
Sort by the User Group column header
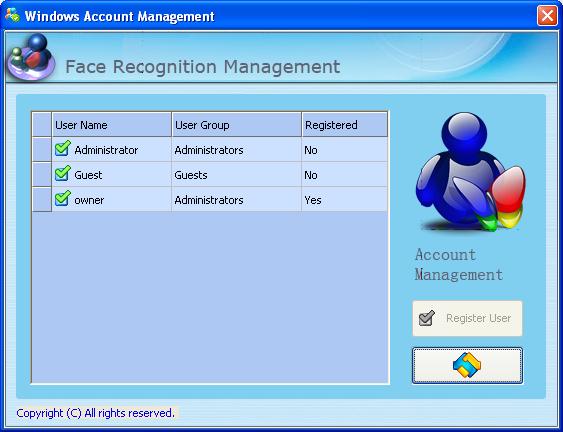tap(237, 125)
